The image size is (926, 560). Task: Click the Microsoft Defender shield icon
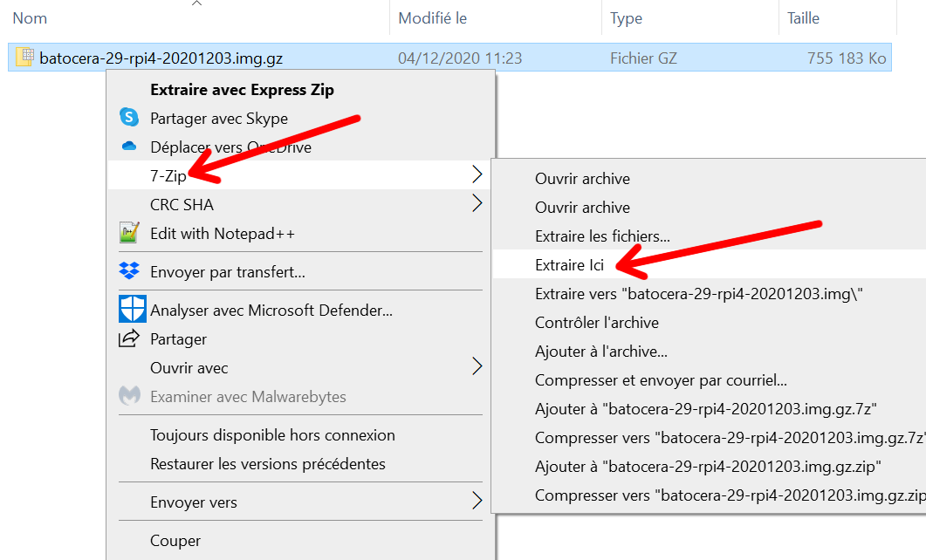click(133, 309)
